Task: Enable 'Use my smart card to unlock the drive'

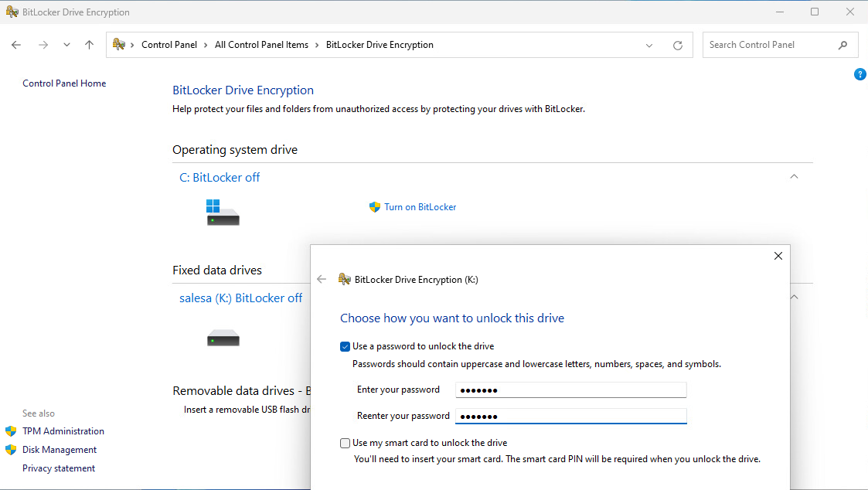Action: (345, 443)
